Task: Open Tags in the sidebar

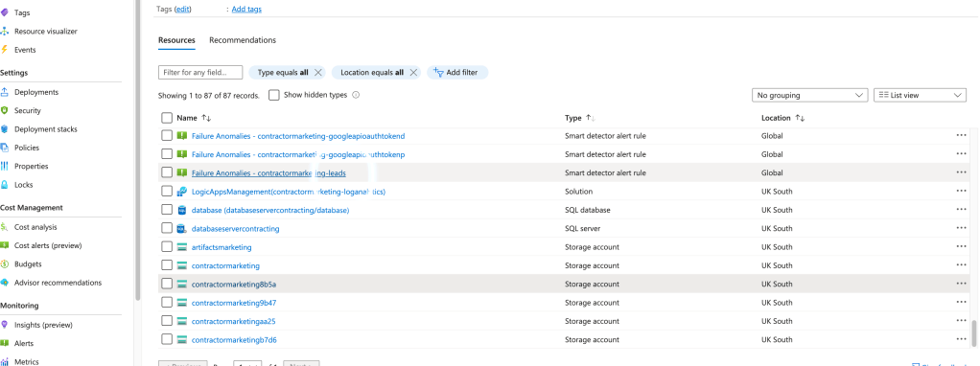Action: 21,12
